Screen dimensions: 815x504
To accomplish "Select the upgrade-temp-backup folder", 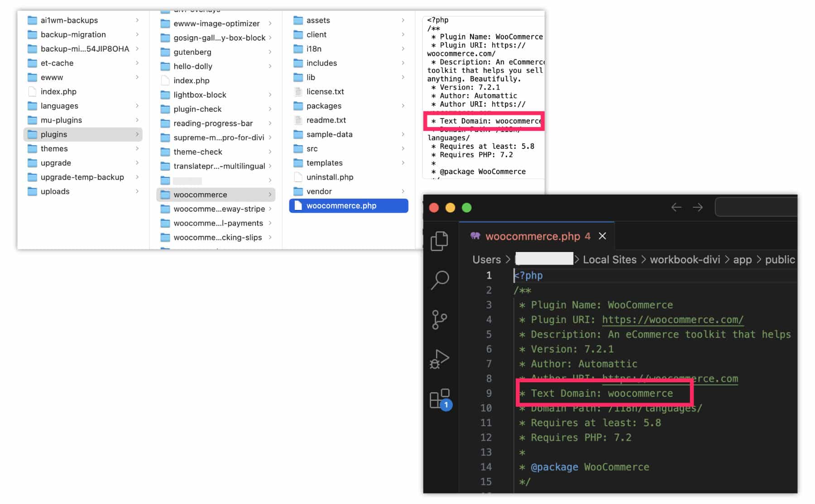I will 83,177.
